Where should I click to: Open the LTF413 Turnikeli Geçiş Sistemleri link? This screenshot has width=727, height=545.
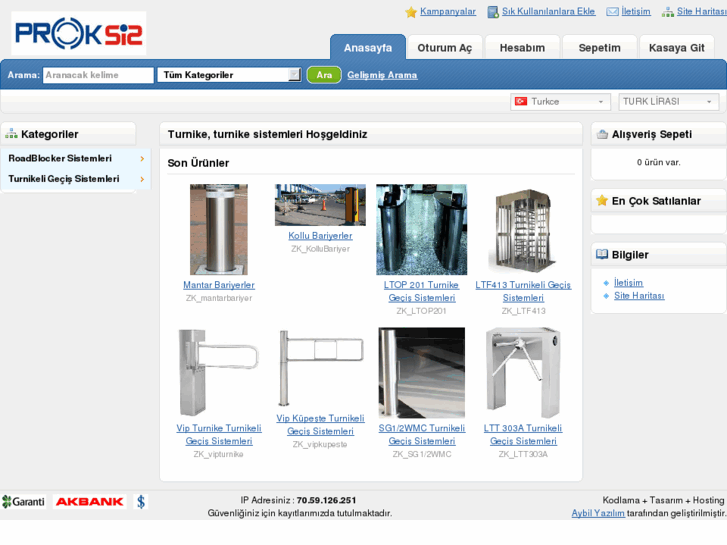tap(523, 292)
